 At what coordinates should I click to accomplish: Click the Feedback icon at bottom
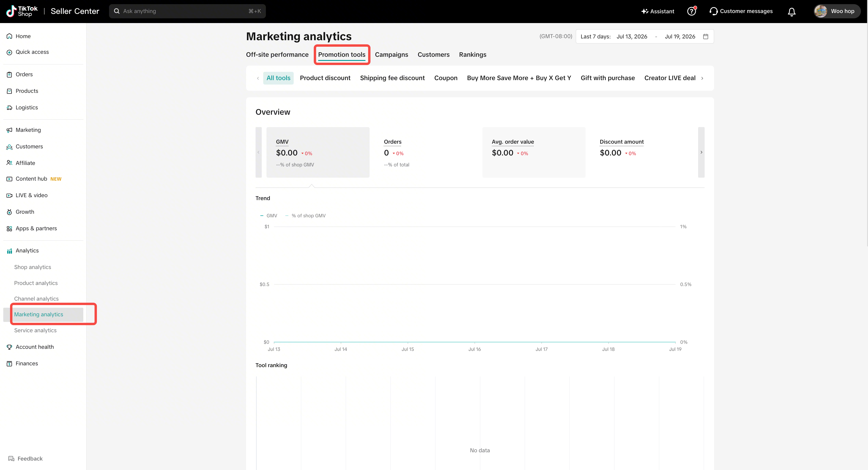(11, 458)
